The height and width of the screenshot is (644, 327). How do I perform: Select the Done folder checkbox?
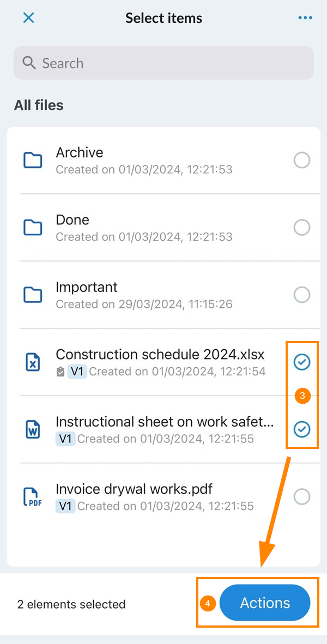point(301,227)
